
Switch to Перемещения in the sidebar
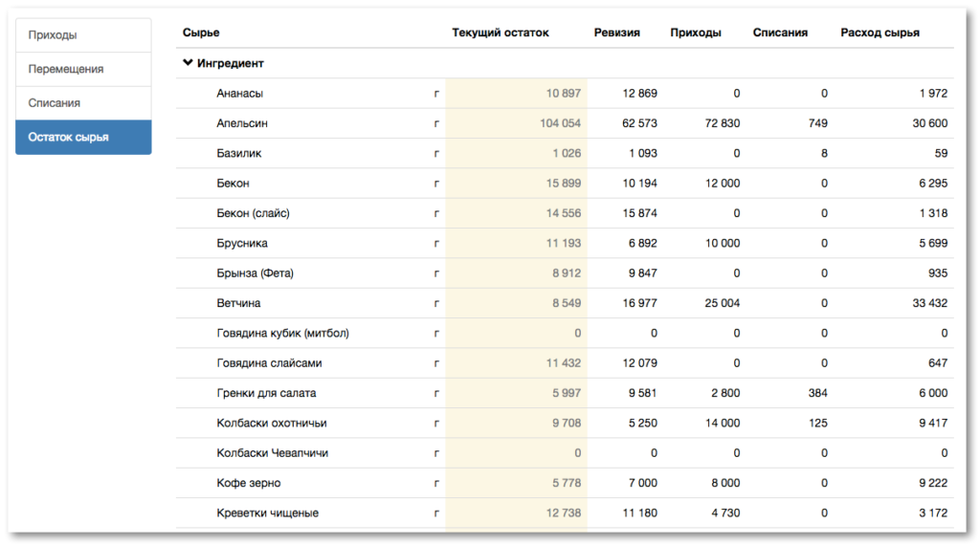83,69
